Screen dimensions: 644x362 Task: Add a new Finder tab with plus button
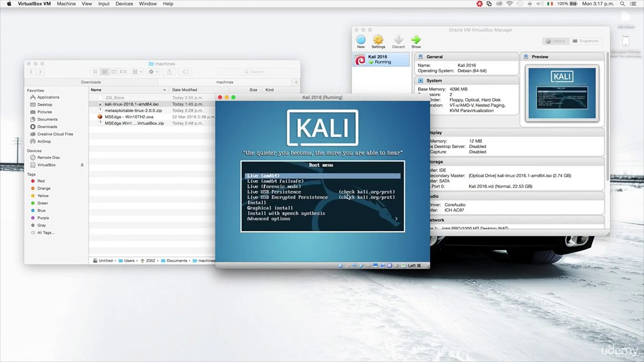pos(296,82)
